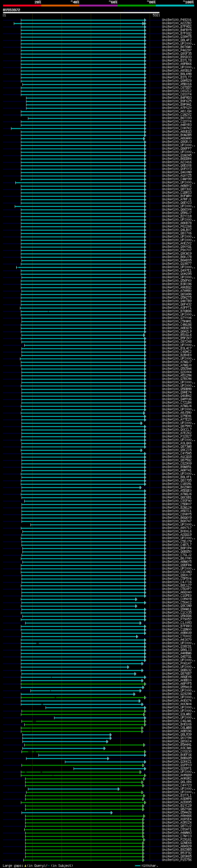Open hit UniRef100_A2ZZB2
The width and height of the screenshot is (197, 868).
(x=177, y=23)
